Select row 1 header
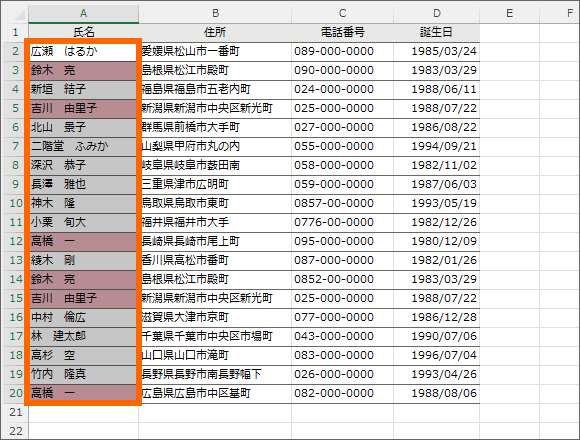580x440 pixels. pyautogui.click(x=16, y=32)
